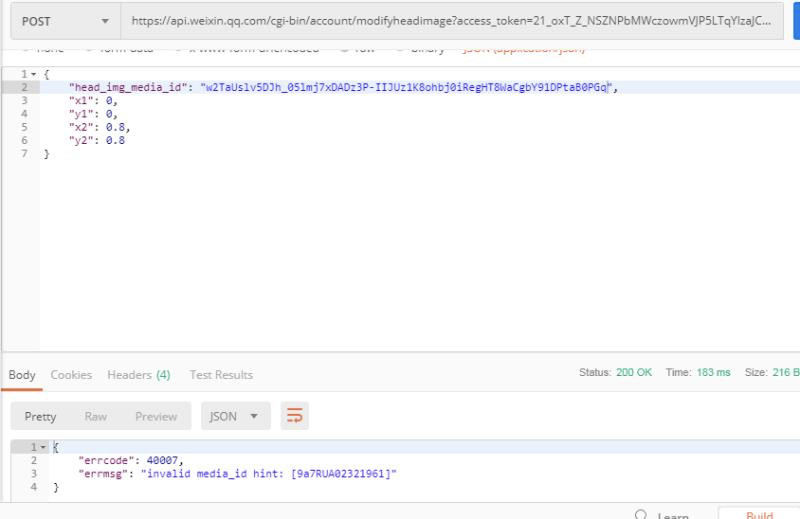Click the request URL input field
Viewport: 800px width, 519px height.
pos(452,21)
